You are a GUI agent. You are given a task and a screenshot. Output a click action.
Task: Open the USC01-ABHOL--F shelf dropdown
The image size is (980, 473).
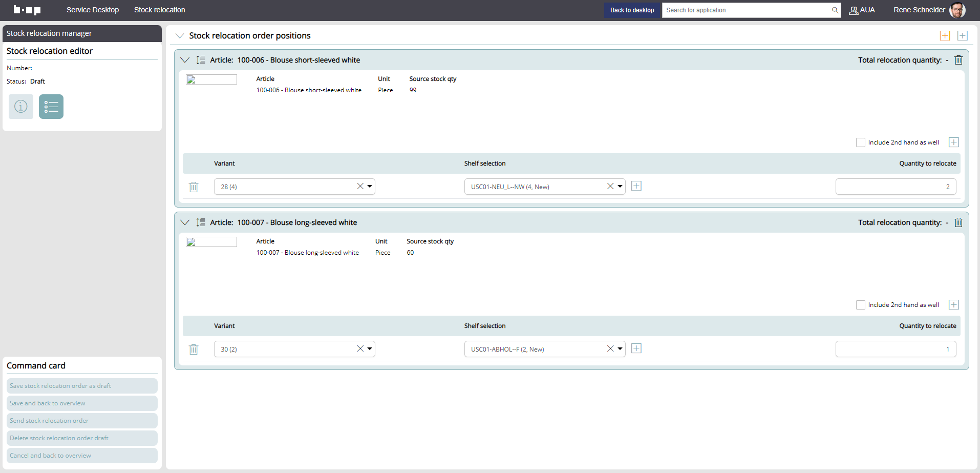pos(620,349)
